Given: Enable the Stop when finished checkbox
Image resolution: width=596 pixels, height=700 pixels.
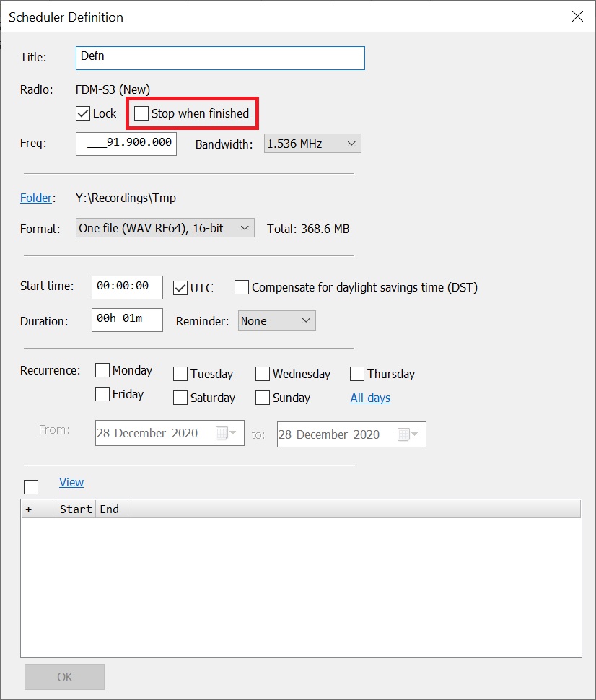Looking at the screenshot, I should (141, 113).
